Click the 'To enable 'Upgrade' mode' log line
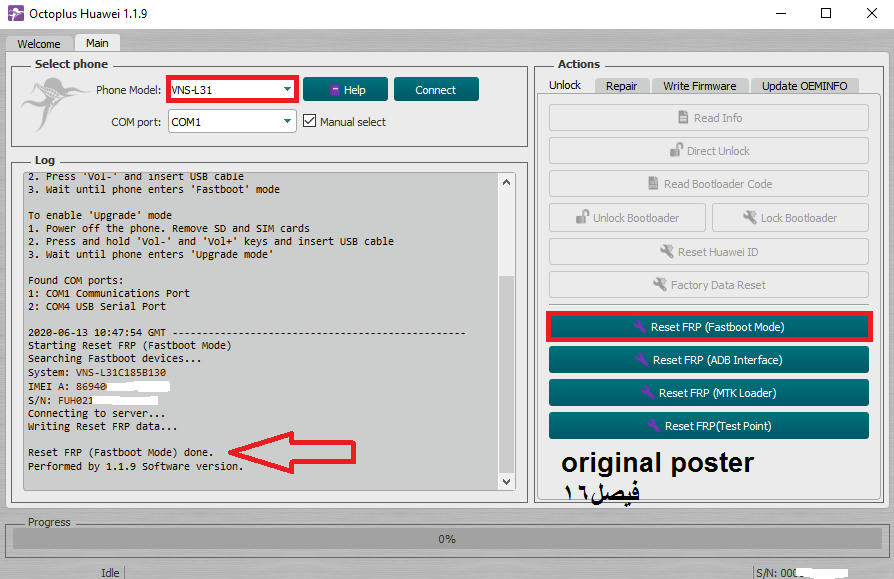The image size is (894, 579). pyautogui.click(x=100, y=215)
